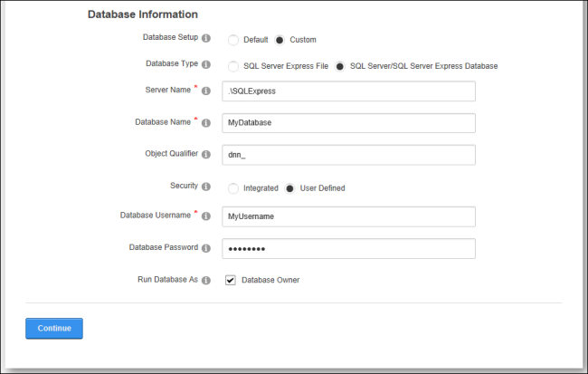Click into the Database Name field
This screenshot has width=588, height=374.
tap(349, 123)
